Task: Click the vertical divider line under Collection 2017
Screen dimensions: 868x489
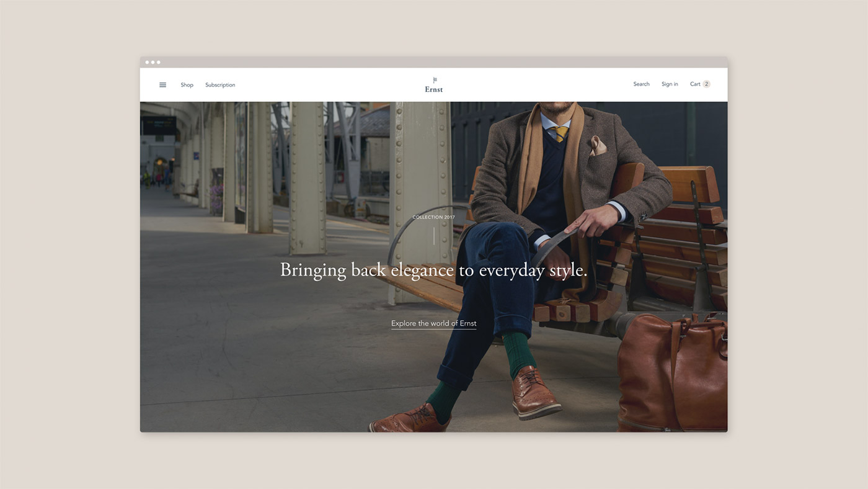Action: coord(434,236)
